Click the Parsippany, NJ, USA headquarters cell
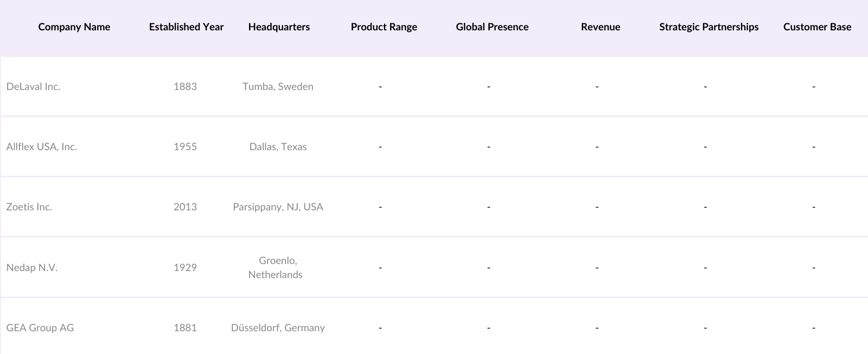Screen dimensions: 868x354 tap(278, 207)
